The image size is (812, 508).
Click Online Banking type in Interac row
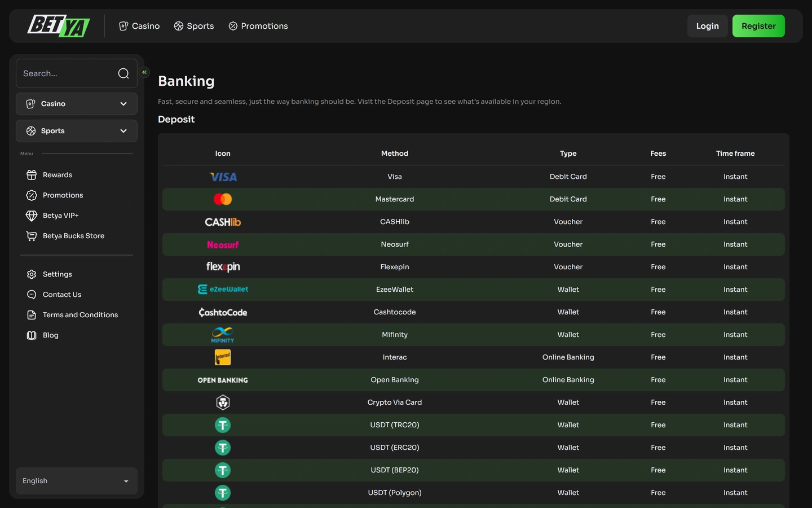568,357
